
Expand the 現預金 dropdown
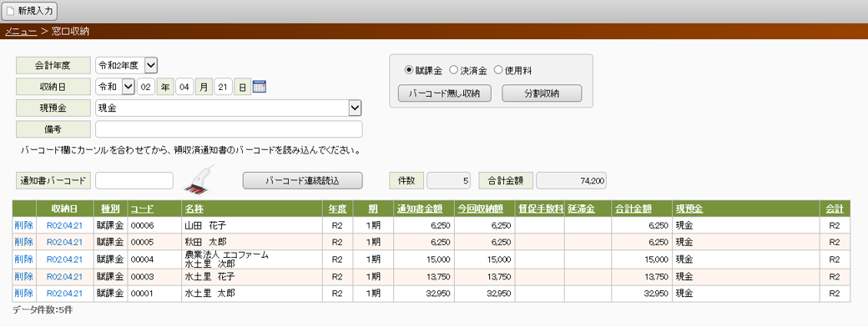coord(355,108)
